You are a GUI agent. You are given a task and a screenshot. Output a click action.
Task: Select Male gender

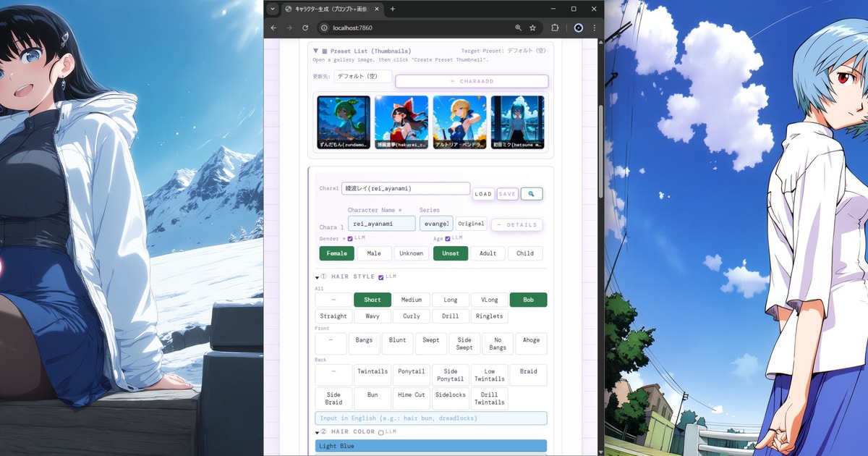[x=374, y=253]
